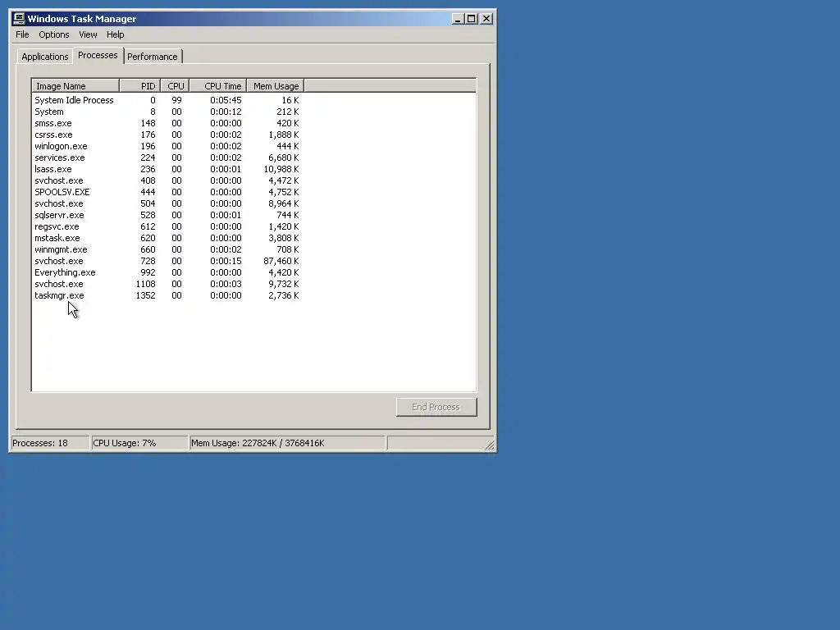The width and height of the screenshot is (840, 630).
Task: Select svchost.exe with PID 1108
Action: click(167, 285)
